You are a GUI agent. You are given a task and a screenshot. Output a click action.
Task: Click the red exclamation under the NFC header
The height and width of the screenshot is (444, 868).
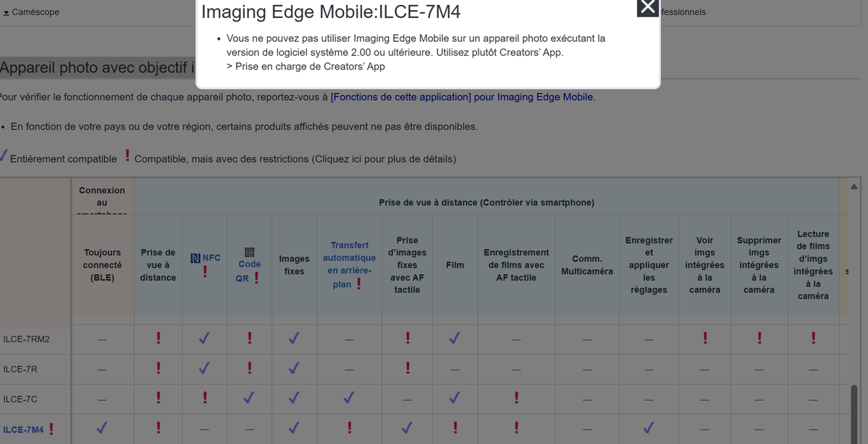click(x=205, y=272)
